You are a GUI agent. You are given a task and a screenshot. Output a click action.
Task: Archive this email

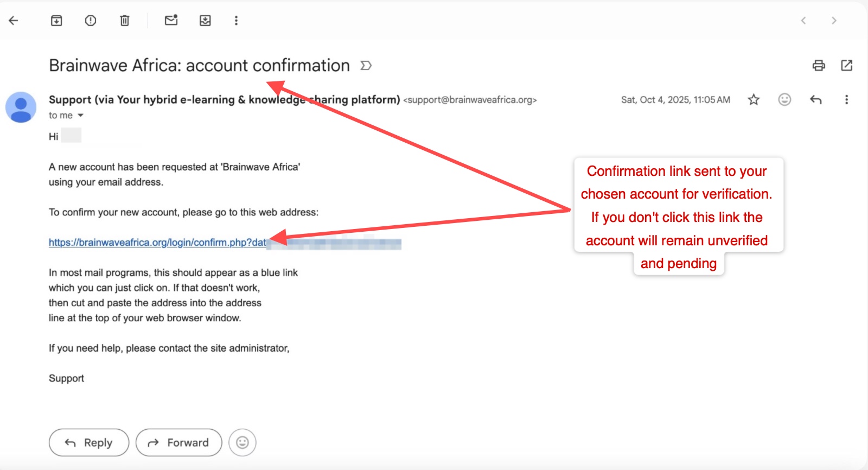tap(56, 21)
